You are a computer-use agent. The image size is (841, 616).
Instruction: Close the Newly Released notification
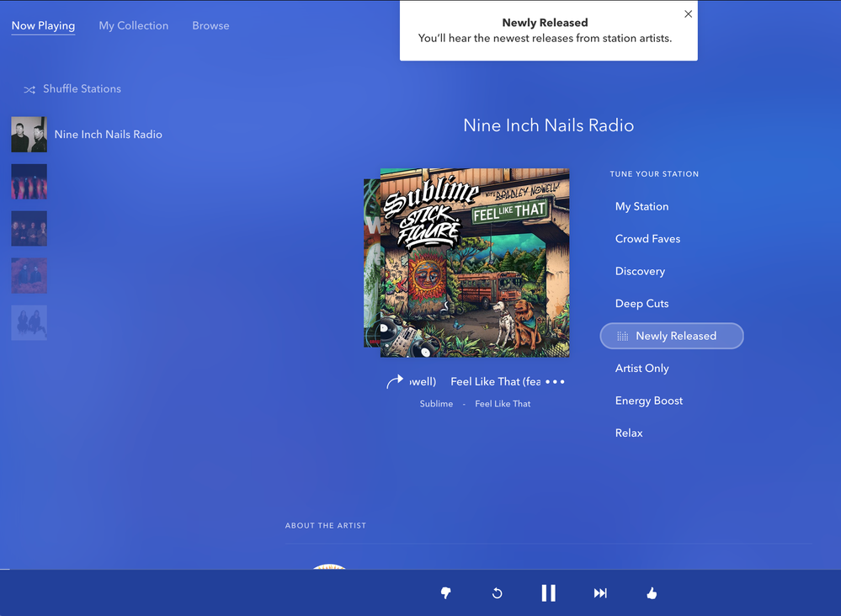(688, 14)
